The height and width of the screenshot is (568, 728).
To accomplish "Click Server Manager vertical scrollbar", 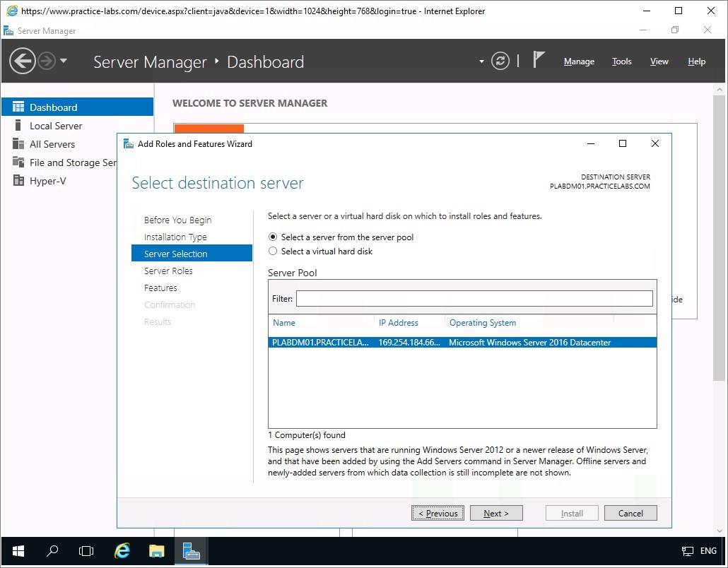I will click(x=720, y=239).
